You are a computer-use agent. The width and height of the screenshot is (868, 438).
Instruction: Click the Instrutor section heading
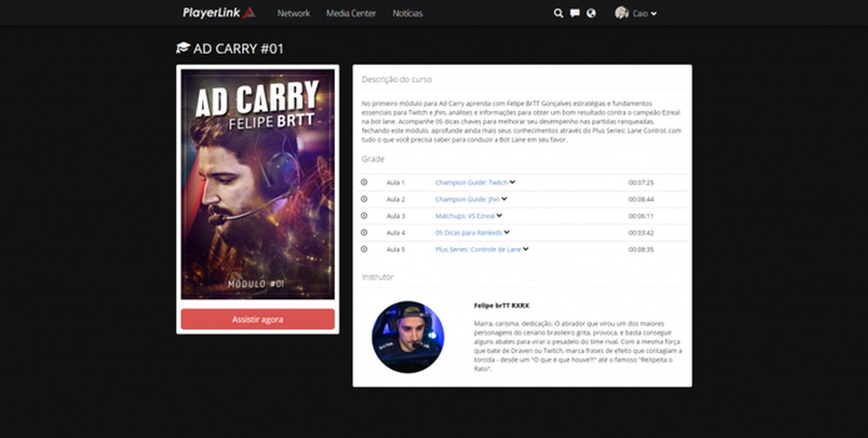click(378, 277)
